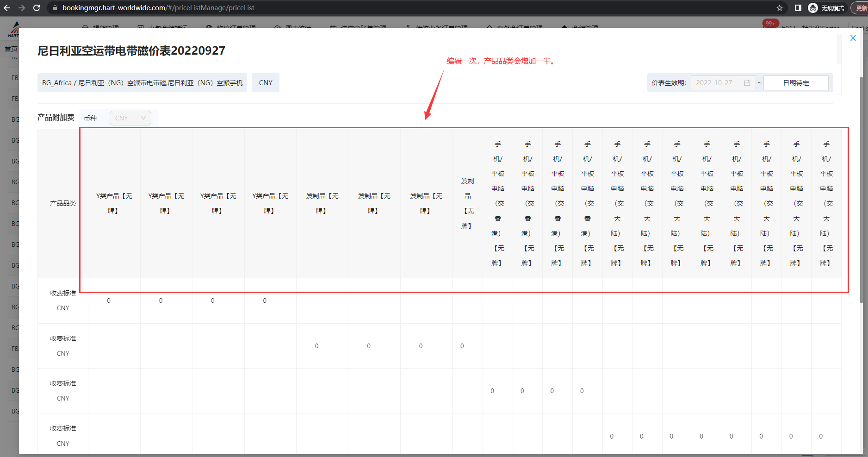Toggle the browser side panel icon
Viewport: 868px width, 457px height.
(798, 8)
